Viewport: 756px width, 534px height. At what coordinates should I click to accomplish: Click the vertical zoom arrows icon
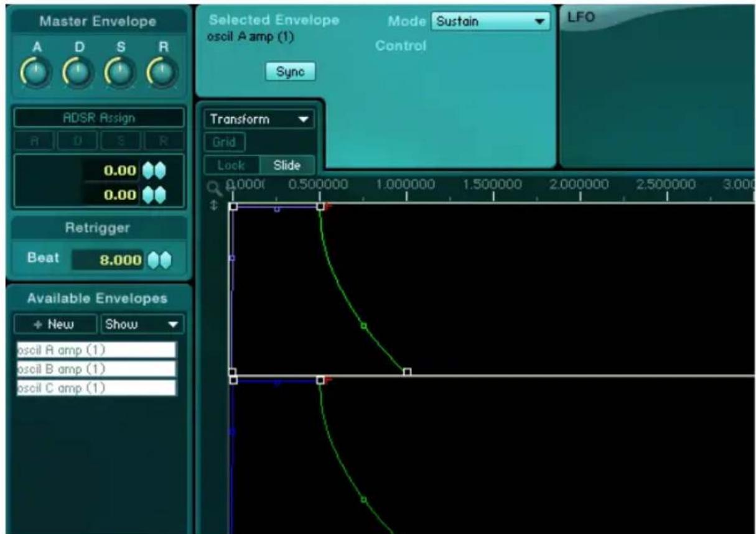coord(215,204)
